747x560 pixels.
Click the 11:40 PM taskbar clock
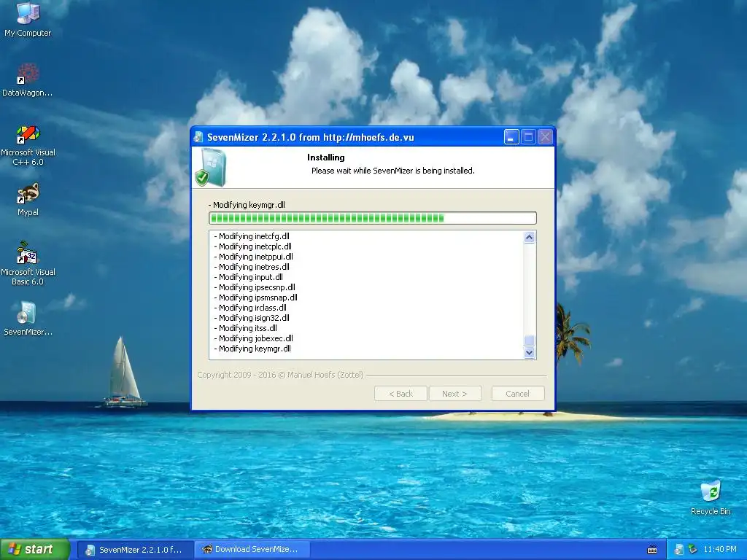point(720,550)
